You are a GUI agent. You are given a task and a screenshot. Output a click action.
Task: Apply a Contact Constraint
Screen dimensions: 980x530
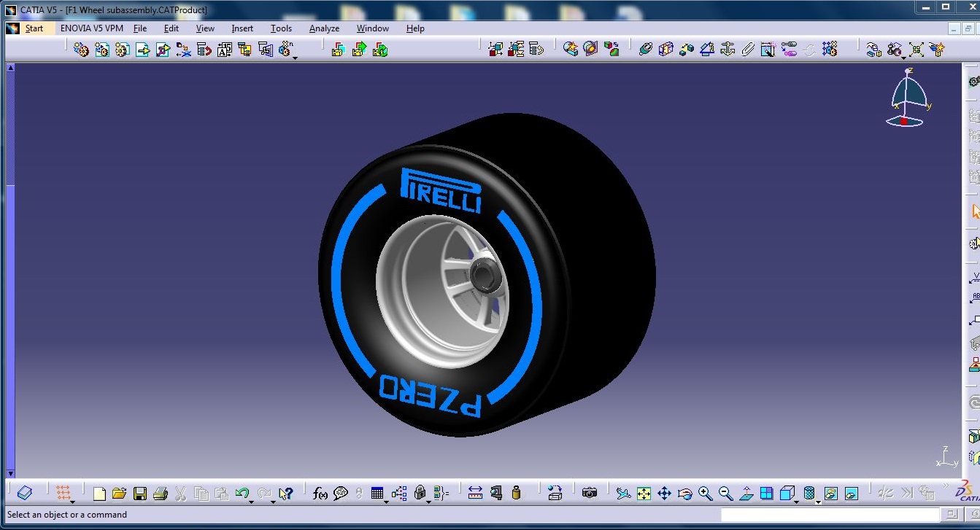coord(665,49)
